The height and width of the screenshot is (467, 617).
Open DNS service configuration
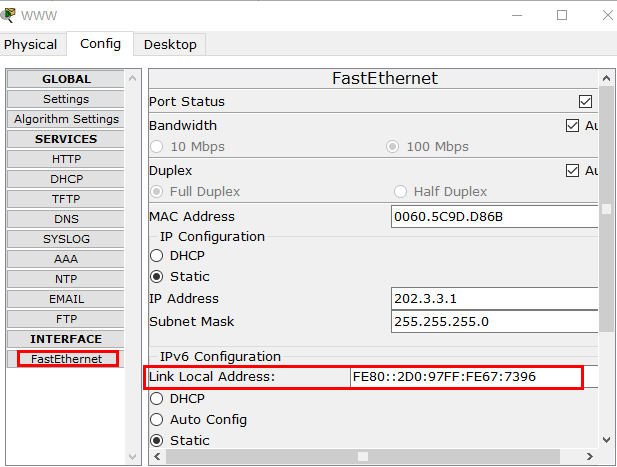tap(66, 219)
